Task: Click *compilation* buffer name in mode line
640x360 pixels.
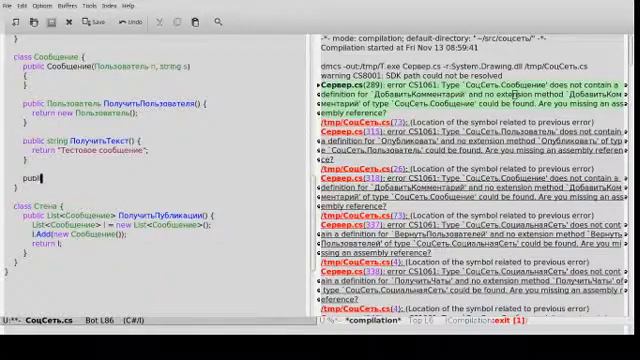Action: click(373, 320)
